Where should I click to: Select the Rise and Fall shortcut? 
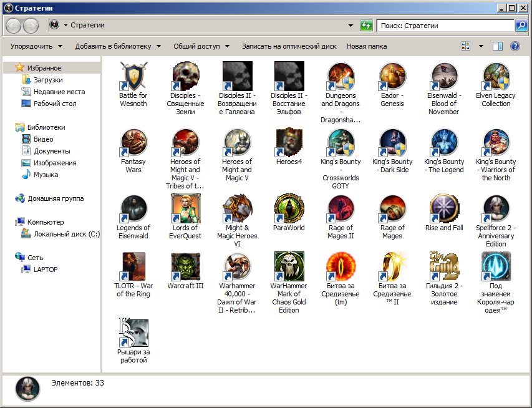coord(444,208)
